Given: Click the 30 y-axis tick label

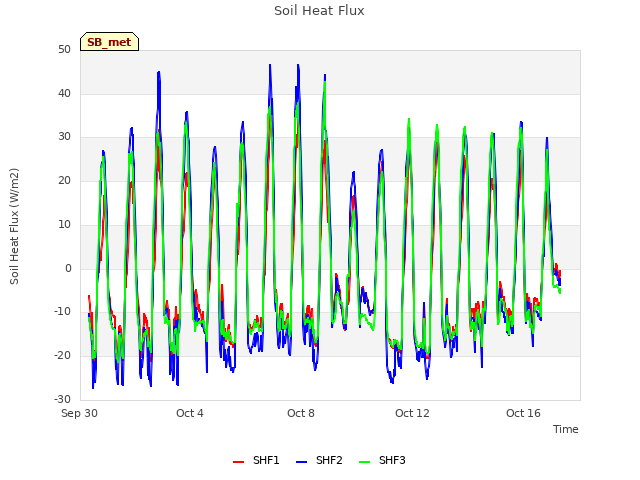Looking at the screenshot, I should pyautogui.click(x=64, y=137).
